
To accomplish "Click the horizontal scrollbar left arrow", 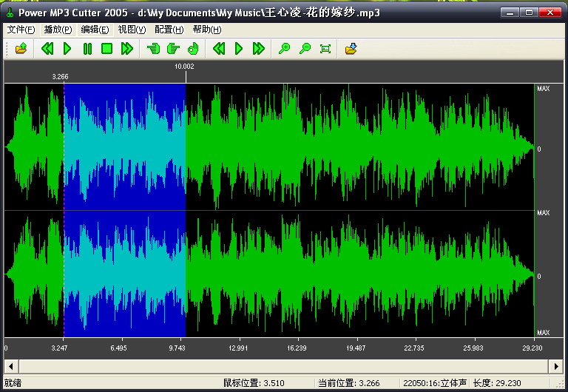I will [x=10, y=366].
